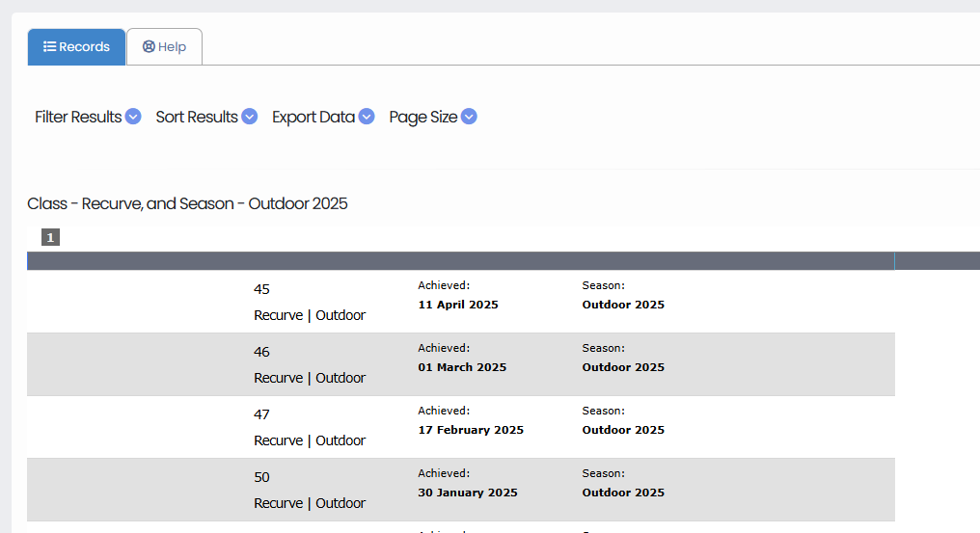Select page number 1 in pagination

pos(50,237)
